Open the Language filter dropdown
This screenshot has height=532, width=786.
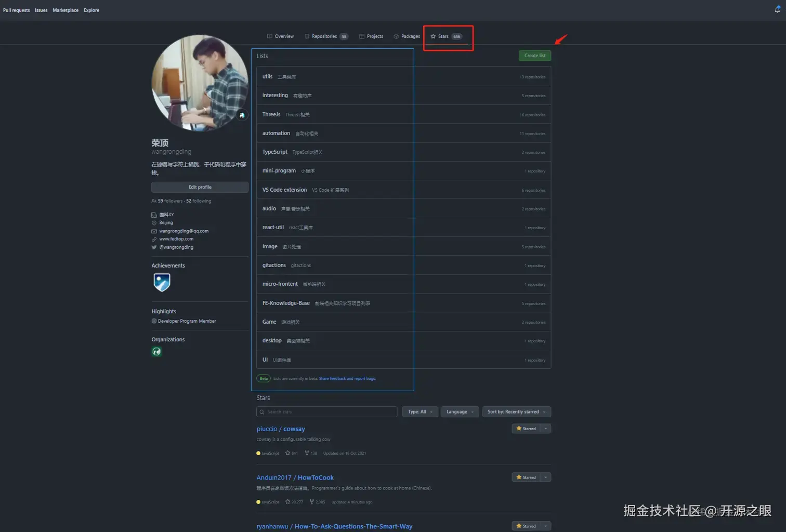coord(460,412)
